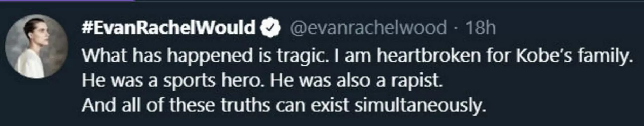
Task: Click the gray divider line above tweet
Action: coord(389,1)
